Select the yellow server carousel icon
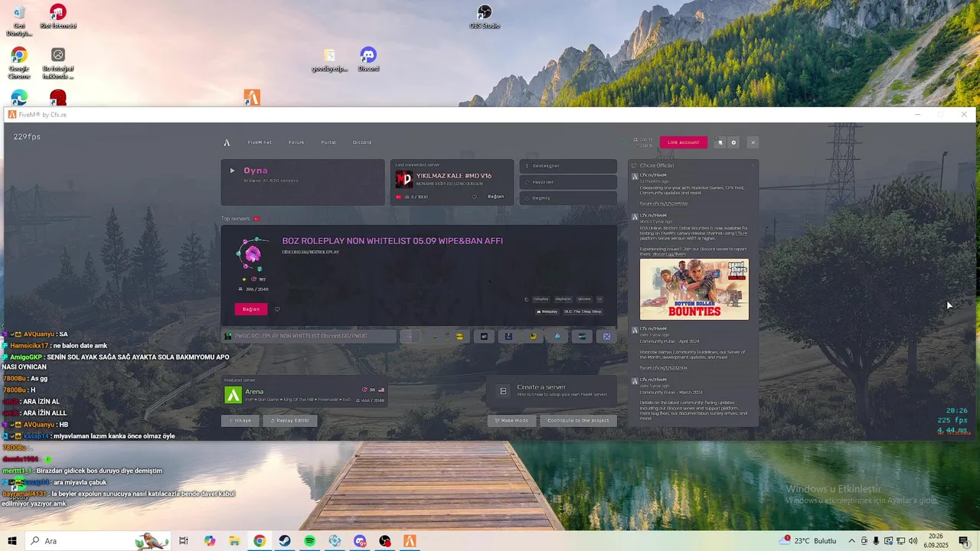980x551 pixels. click(x=459, y=336)
